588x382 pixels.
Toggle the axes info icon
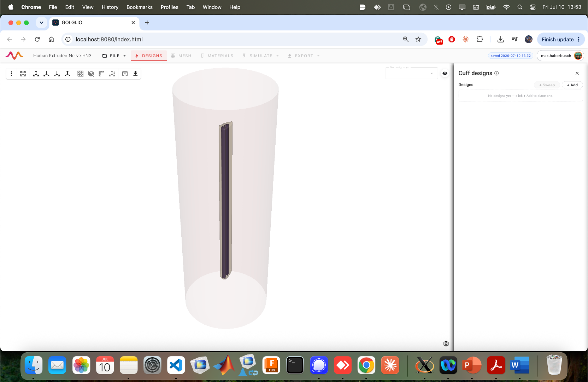pyautogui.click(x=112, y=74)
